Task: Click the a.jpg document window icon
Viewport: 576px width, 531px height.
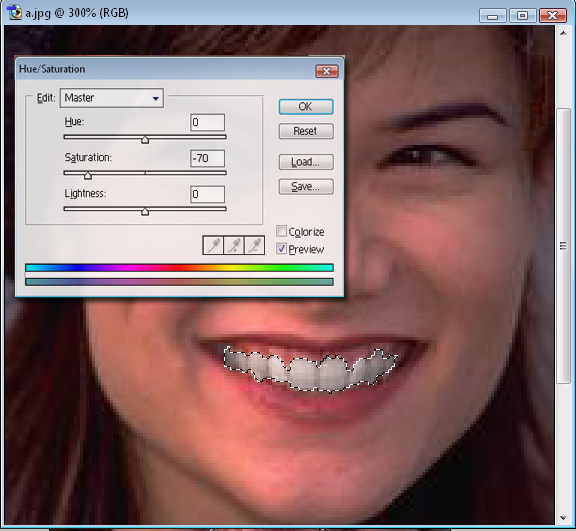Action: coord(14,12)
